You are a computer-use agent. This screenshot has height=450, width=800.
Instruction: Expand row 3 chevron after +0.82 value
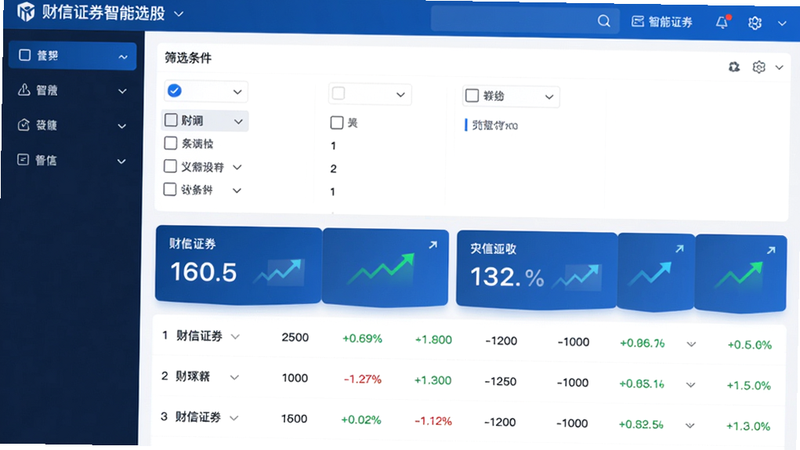[x=690, y=426]
